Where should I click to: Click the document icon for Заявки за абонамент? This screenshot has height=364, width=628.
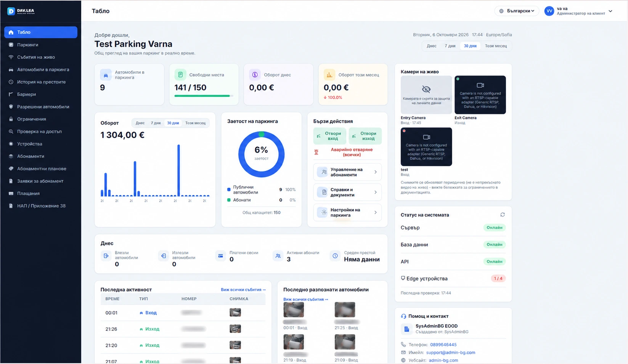[11, 181]
